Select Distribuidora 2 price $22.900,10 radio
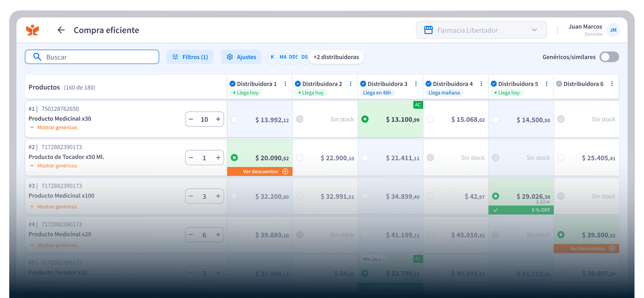Image resolution: width=644 pixels, height=298 pixels. pyautogui.click(x=299, y=158)
